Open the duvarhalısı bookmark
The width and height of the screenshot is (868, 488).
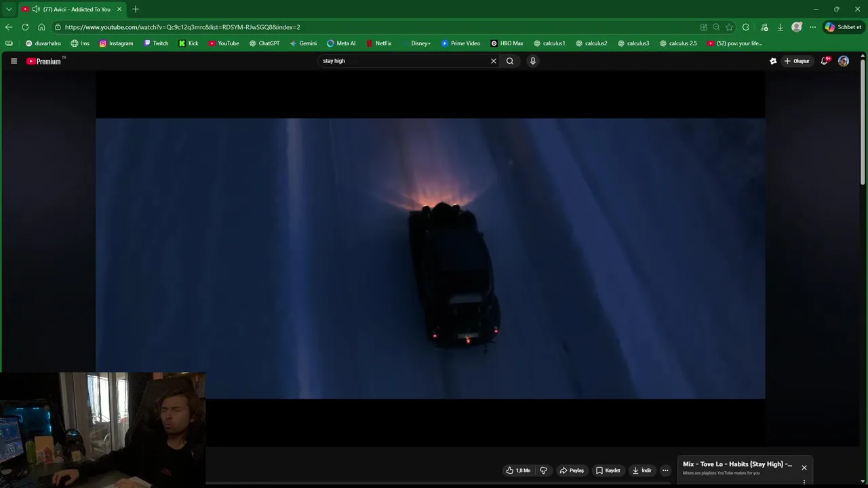pyautogui.click(x=43, y=43)
